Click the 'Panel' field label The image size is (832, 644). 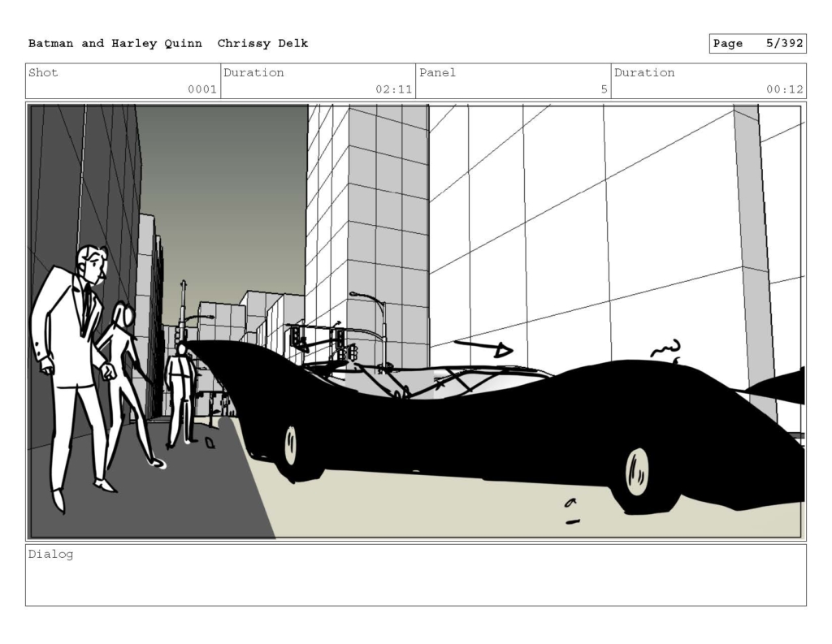(x=437, y=72)
